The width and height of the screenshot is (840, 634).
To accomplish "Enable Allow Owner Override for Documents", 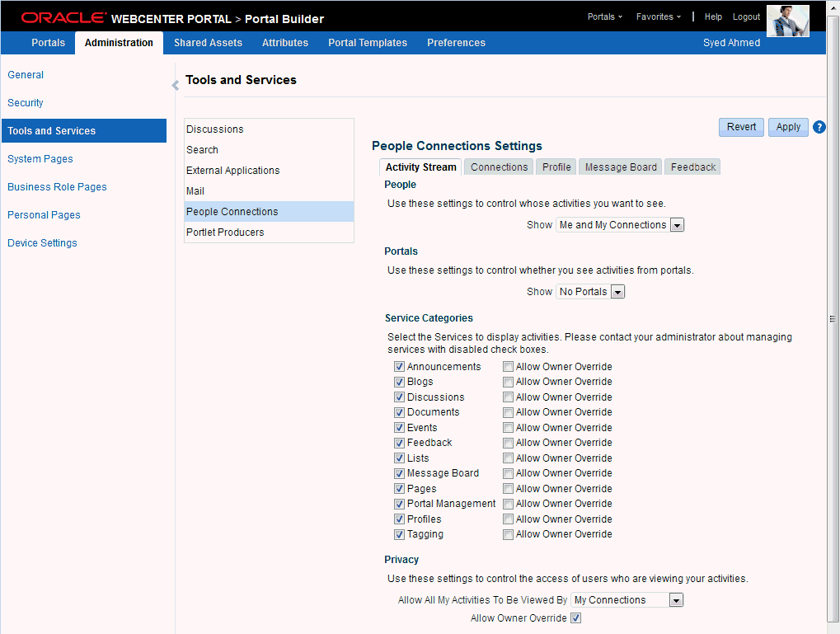I will (x=508, y=413).
